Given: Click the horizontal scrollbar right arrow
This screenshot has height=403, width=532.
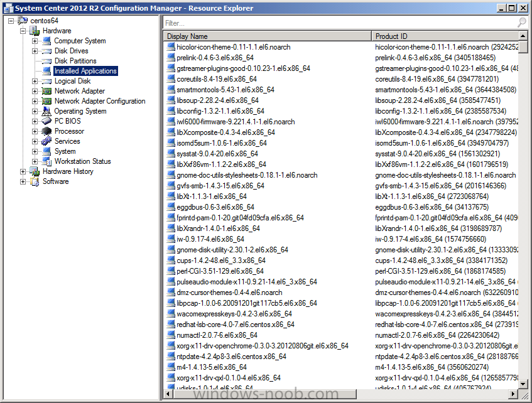Looking at the screenshot, I should point(513,394).
